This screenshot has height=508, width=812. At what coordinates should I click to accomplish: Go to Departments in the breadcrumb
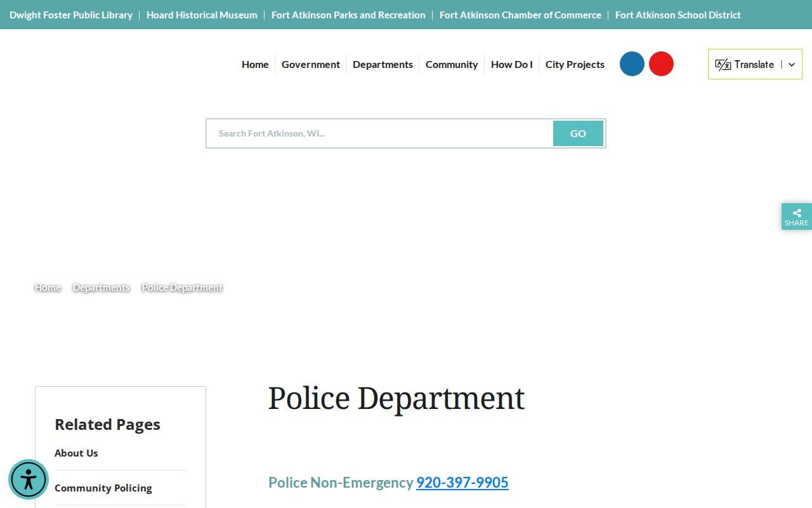tap(101, 288)
